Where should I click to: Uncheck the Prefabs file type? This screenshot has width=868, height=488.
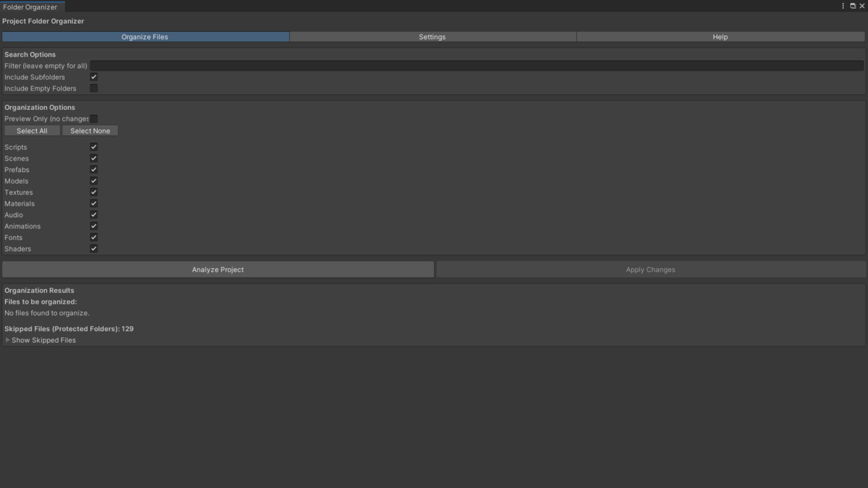click(x=93, y=169)
